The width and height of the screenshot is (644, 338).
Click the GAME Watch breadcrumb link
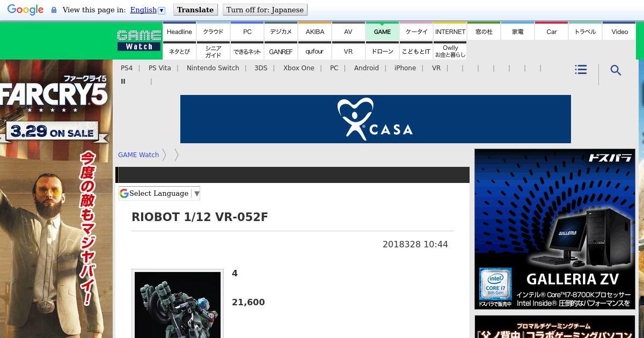pos(138,155)
